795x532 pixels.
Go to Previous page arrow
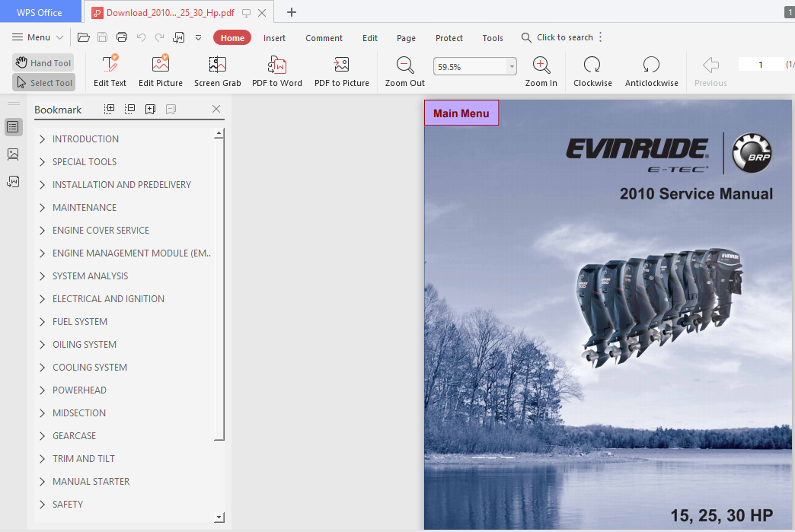pos(710,71)
